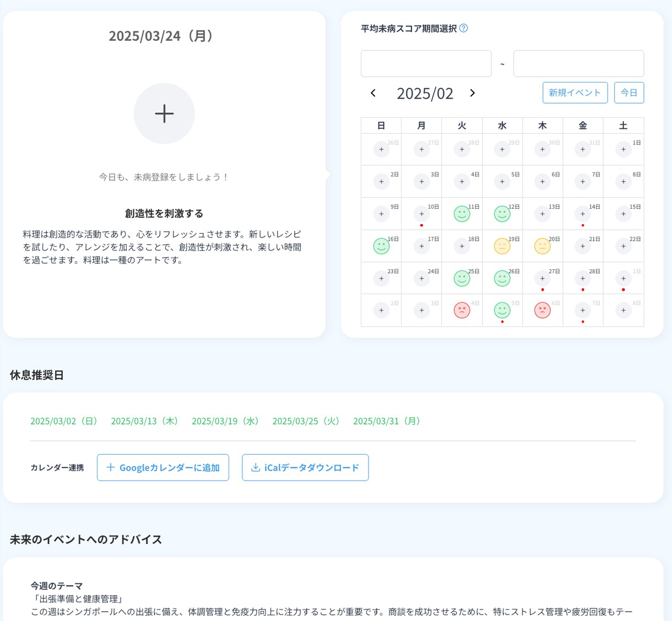Jump to today with 今日 button
672x621 pixels.
coord(629,92)
